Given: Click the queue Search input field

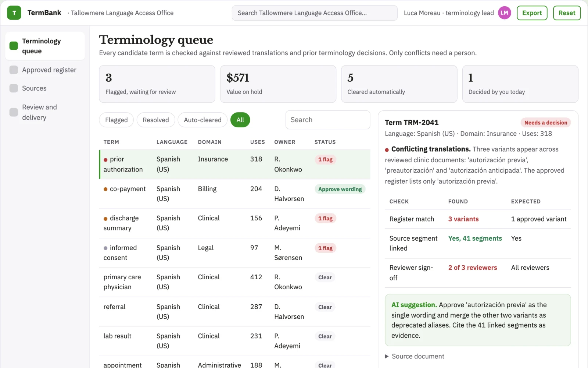Looking at the screenshot, I should pyautogui.click(x=328, y=120).
